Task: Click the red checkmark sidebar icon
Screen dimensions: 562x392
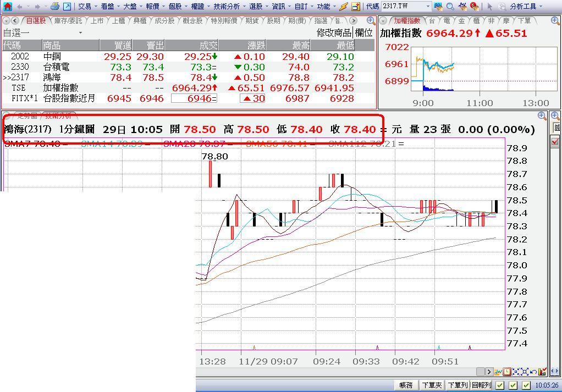Action: [x=555, y=141]
